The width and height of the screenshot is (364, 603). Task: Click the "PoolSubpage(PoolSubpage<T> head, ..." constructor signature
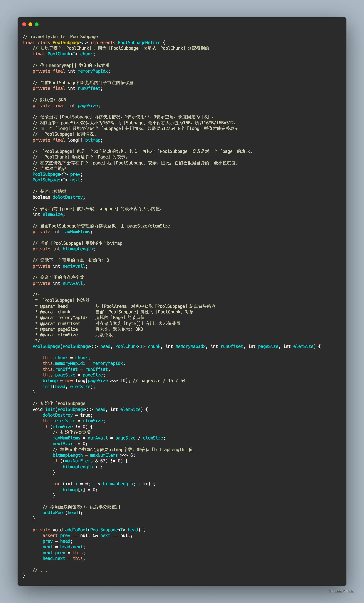coord(177,346)
